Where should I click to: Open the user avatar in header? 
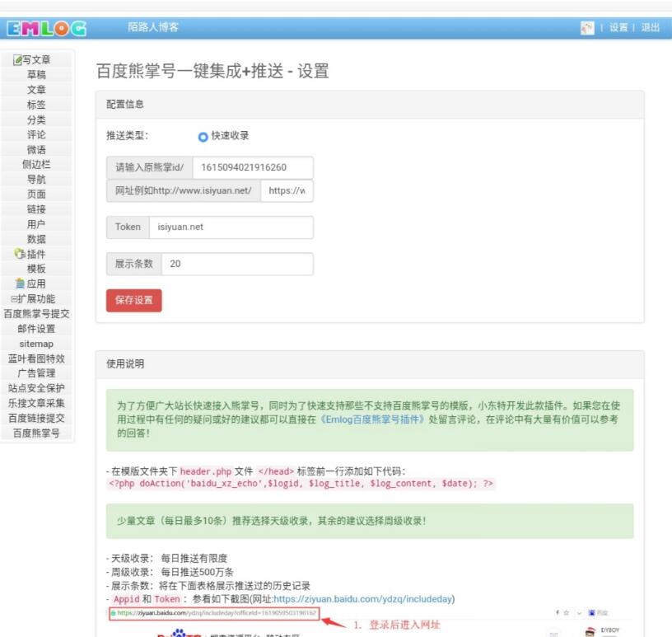[x=587, y=28]
